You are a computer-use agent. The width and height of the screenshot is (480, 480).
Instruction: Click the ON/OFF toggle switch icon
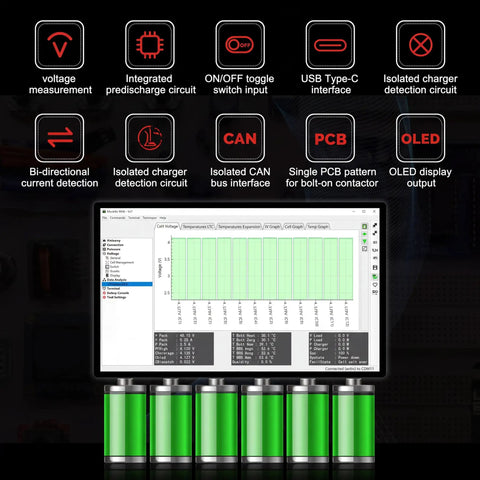point(240,45)
